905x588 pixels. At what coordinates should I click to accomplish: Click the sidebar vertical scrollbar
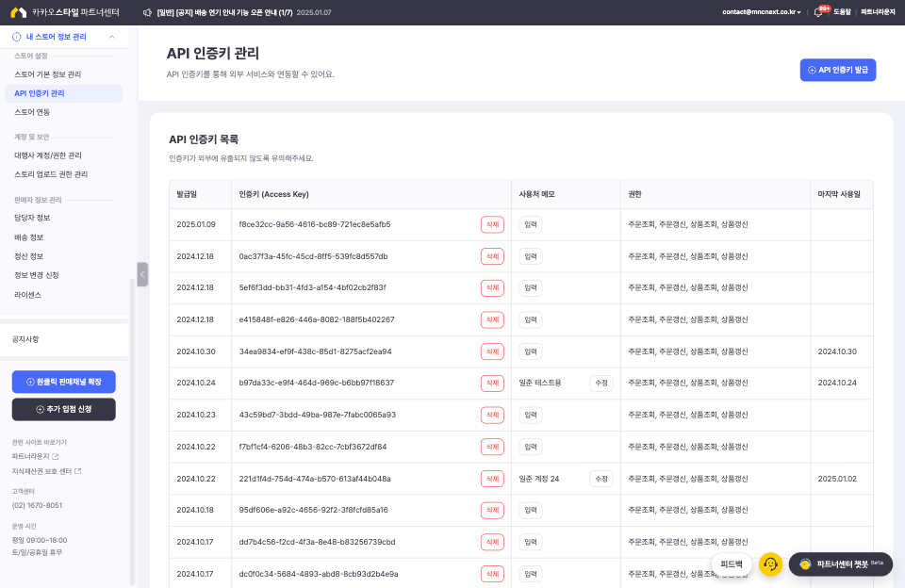tap(132, 432)
